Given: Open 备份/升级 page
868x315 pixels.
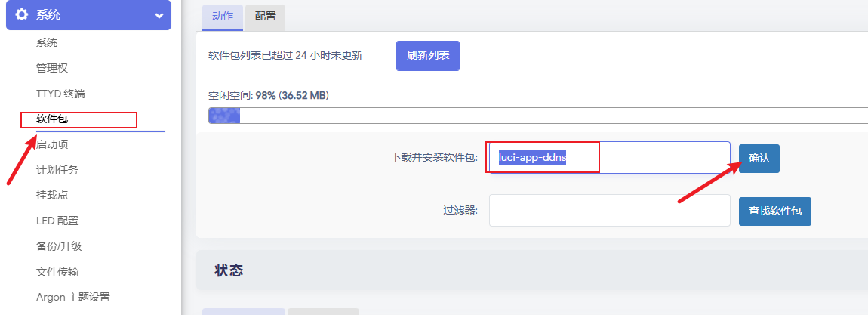Looking at the screenshot, I should pyautogui.click(x=59, y=246).
